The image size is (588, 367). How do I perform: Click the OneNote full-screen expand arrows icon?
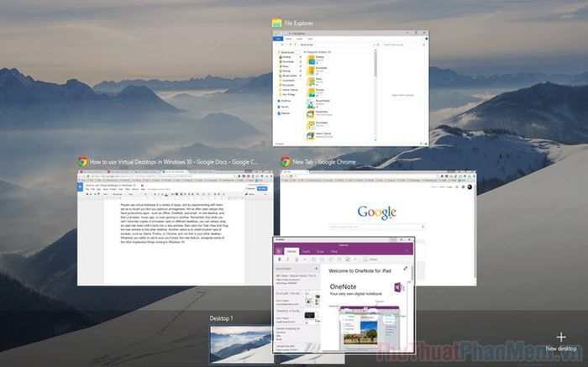406,269
